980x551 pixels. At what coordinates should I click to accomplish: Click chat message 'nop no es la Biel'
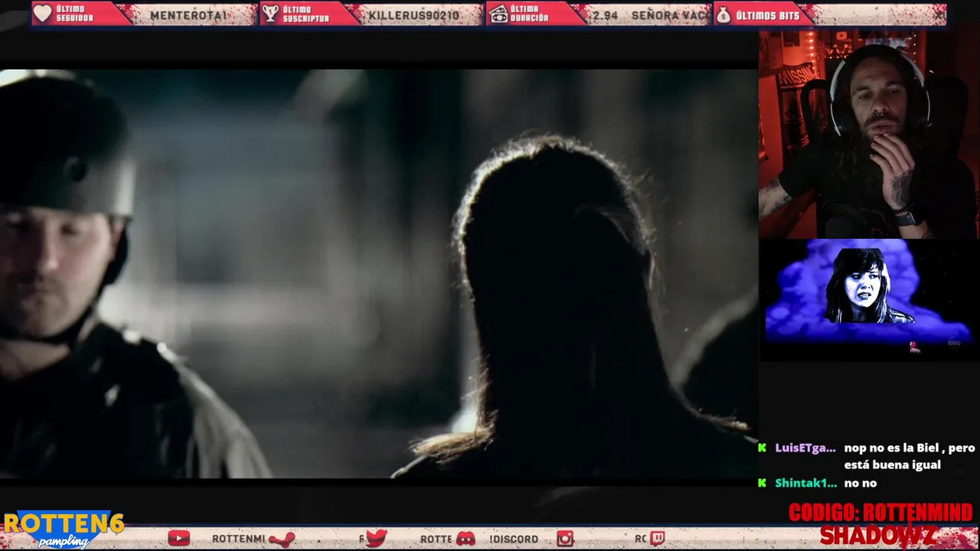coord(910,456)
